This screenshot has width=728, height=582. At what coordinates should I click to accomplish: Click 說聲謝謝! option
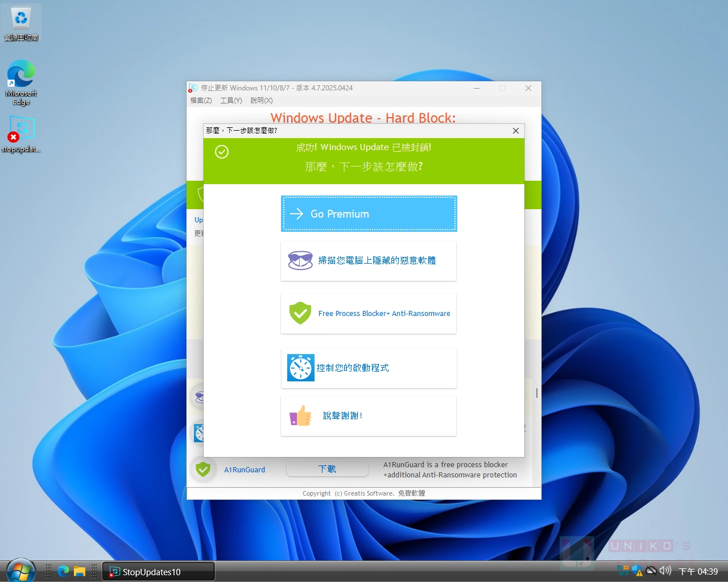[369, 416]
